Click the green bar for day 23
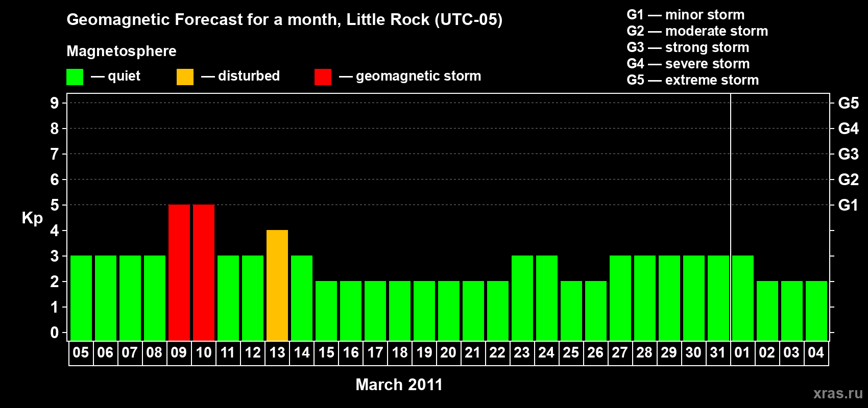 pos(522,298)
